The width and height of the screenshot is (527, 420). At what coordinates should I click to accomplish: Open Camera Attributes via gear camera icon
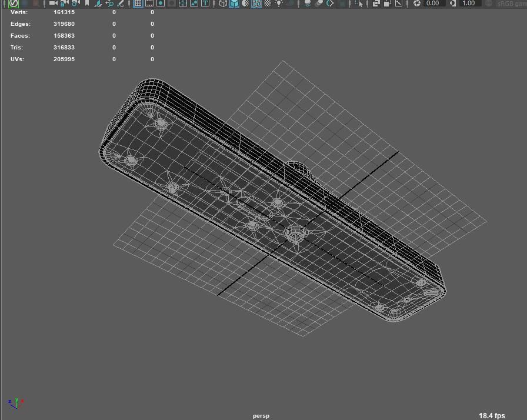point(76,3)
